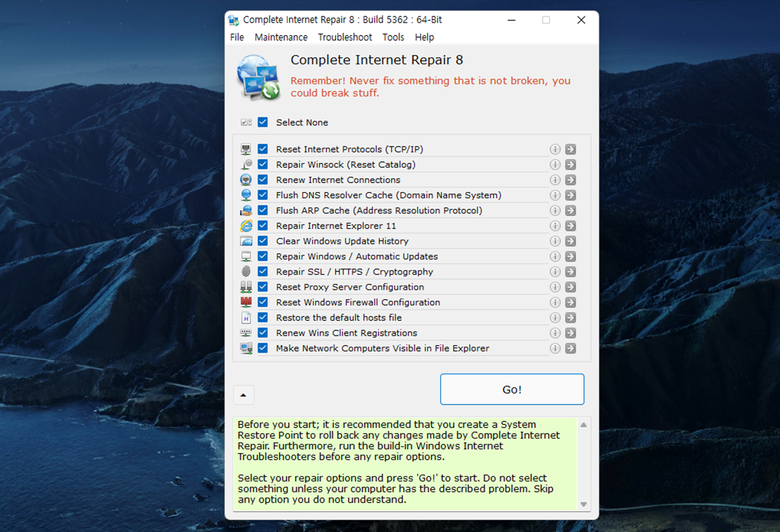Uncheck Reset Internet Protocols (TCP/IP)

tap(263, 149)
